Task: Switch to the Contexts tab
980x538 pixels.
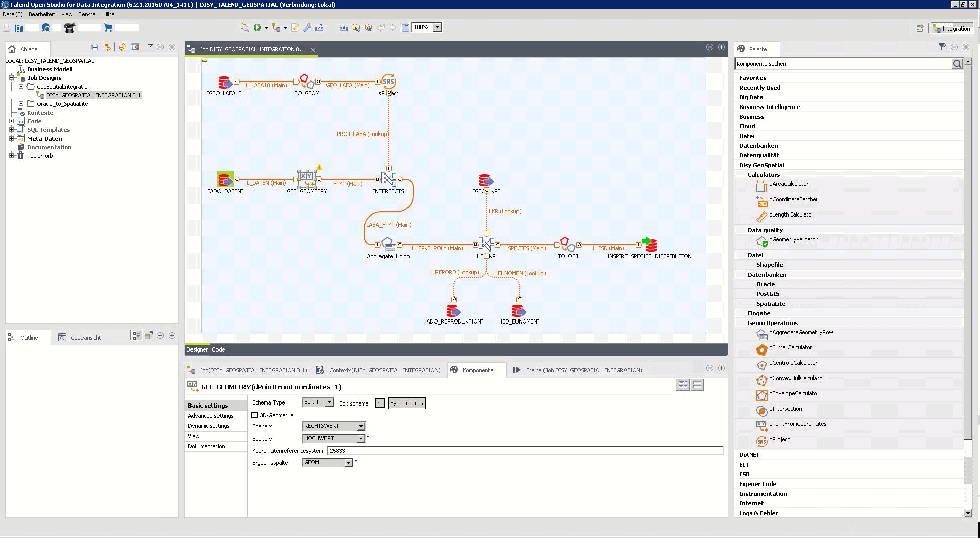Action: click(x=384, y=370)
